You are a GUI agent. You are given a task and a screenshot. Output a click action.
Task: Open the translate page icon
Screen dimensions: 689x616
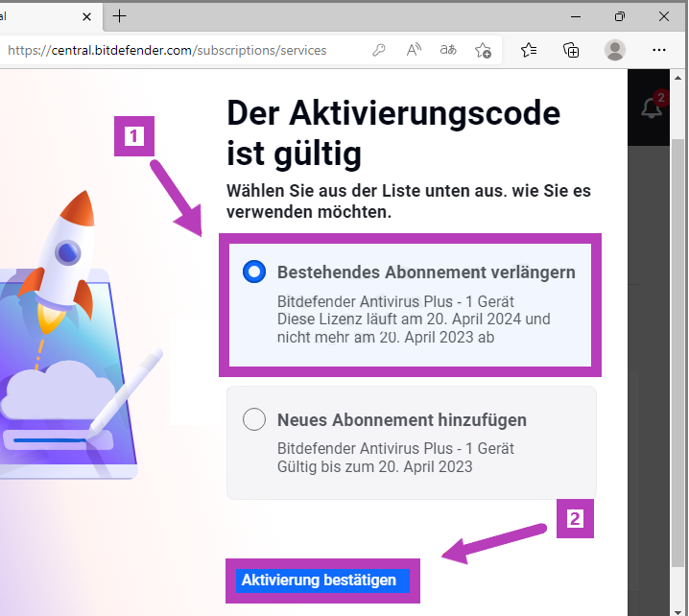tap(448, 50)
